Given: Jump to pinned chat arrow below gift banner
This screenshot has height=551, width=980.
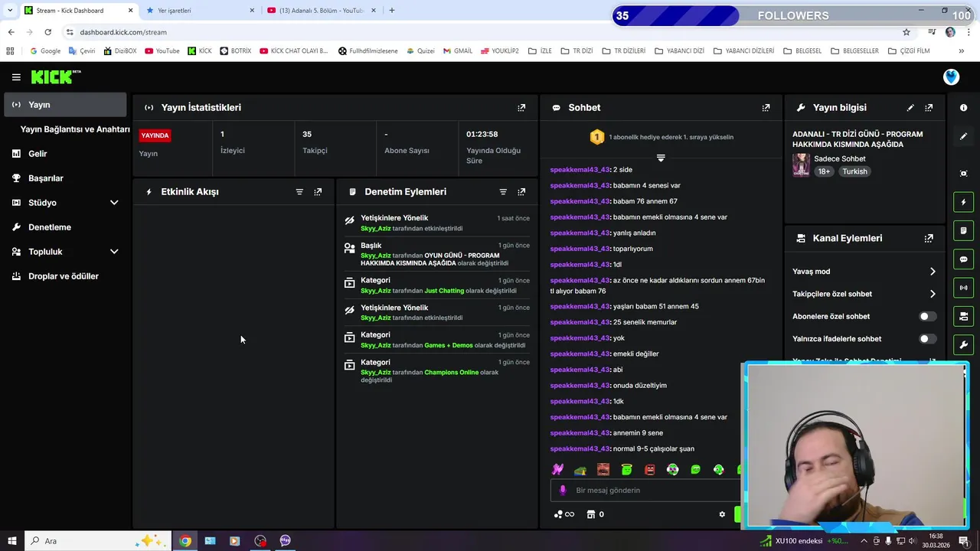Looking at the screenshot, I should pyautogui.click(x=661, y=158).
